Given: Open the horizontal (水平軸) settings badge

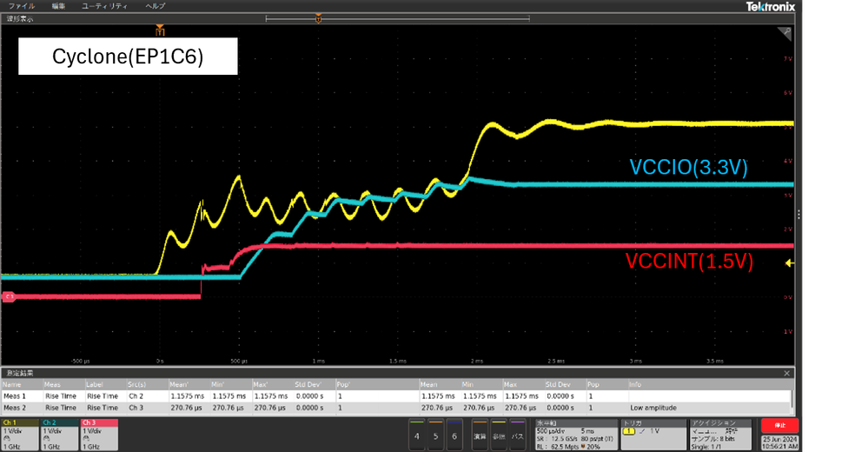Looking at the screenshot, I should click(576, 435).
